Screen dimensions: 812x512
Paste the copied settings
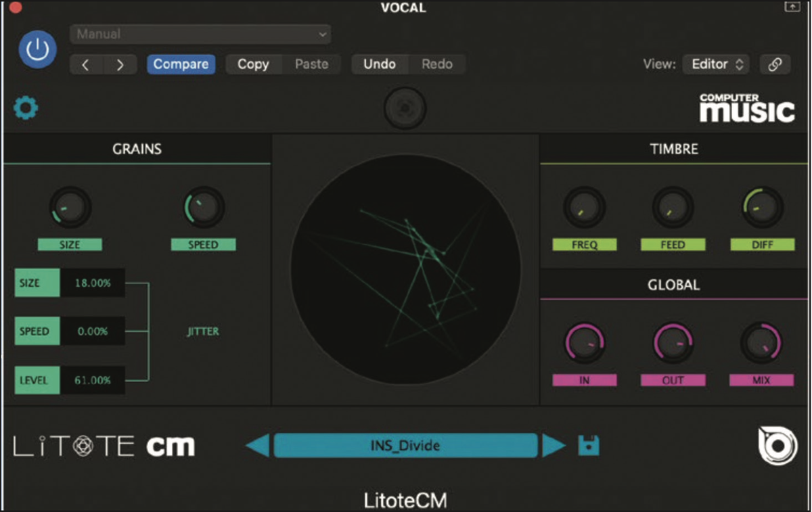click(x=312, y=64)
